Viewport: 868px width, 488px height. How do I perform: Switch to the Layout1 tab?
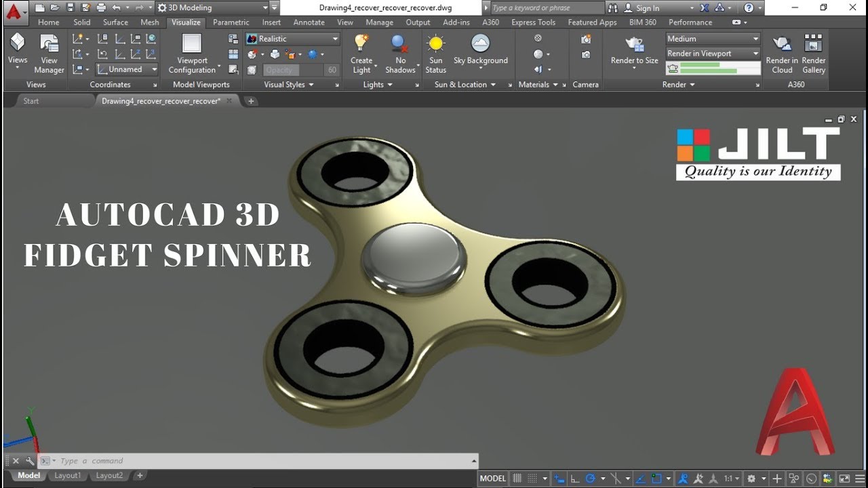point(67,476)
